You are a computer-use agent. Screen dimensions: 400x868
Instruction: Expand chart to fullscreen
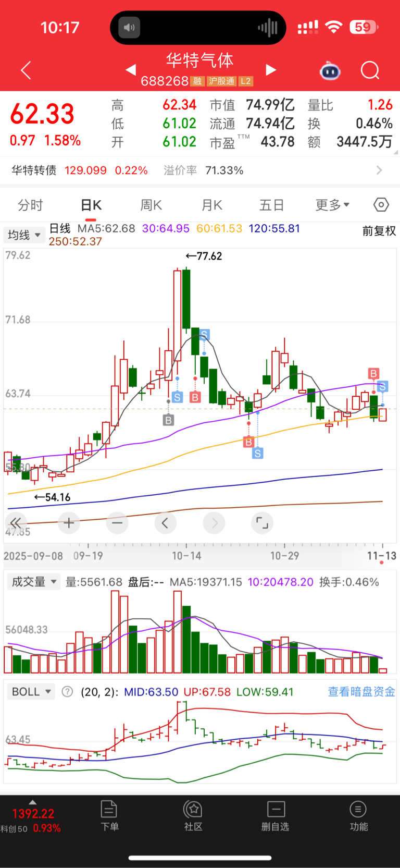262,522
